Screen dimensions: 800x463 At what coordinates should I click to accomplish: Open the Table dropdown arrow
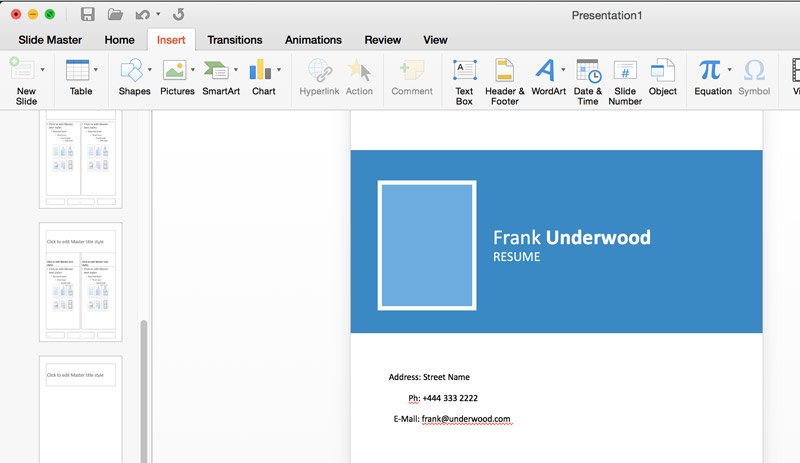[96, 70]
